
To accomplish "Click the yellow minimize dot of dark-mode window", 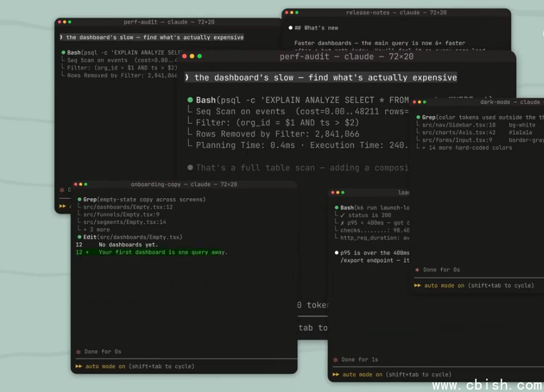I will [419, 102].
